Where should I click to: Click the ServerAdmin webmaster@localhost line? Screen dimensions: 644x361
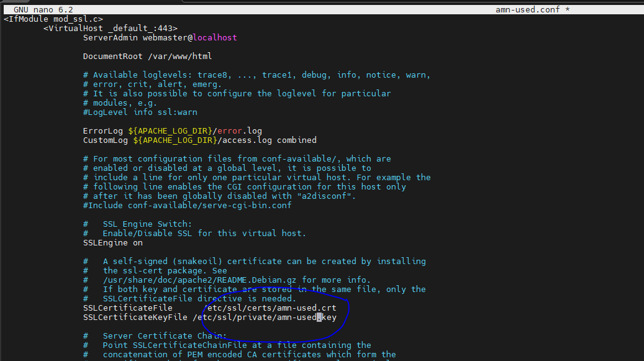(x=160, y=37)
